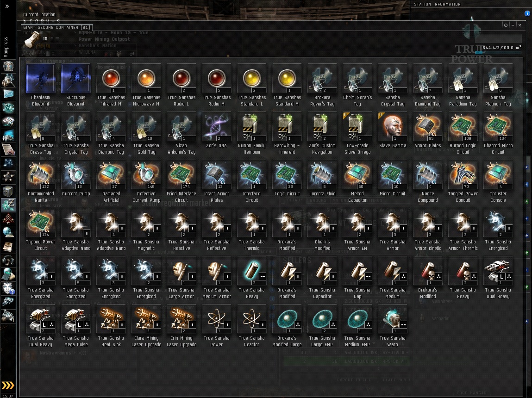The width and height of the screenshot is (532, 398).
Task: Click Export To File in market window
Action: pos(354,380)
